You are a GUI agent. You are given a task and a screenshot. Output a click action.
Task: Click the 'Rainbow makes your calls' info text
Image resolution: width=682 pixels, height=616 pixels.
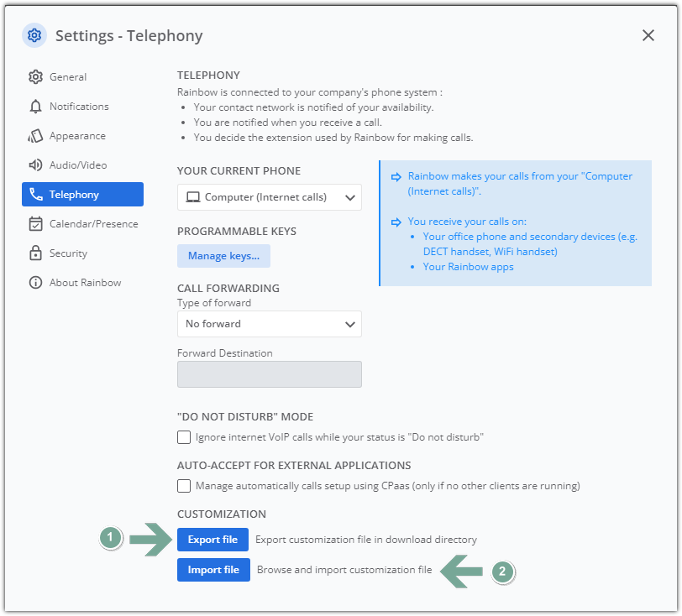[520, 184]
